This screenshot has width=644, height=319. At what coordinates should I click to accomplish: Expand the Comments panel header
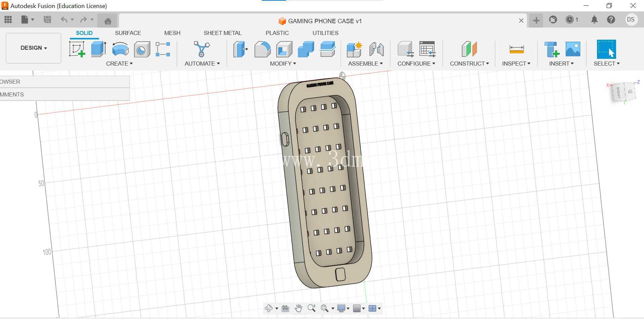65,94
